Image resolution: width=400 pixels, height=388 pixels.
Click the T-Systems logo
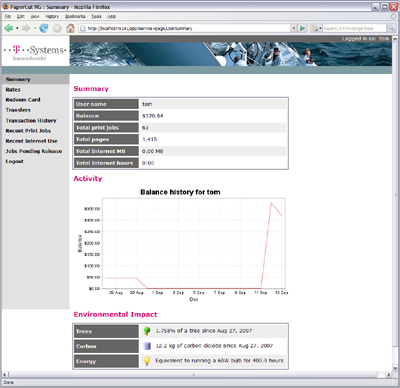click(35, 52)
